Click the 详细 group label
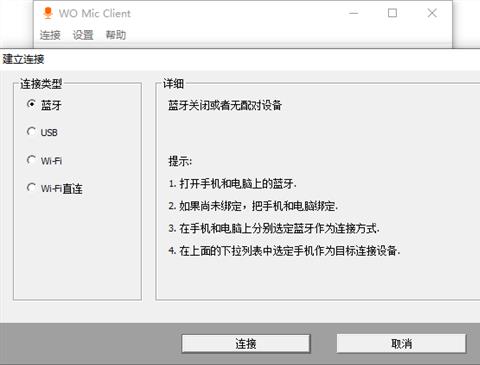Viewport: 480px width, 365px height. [x=173, y=84]
